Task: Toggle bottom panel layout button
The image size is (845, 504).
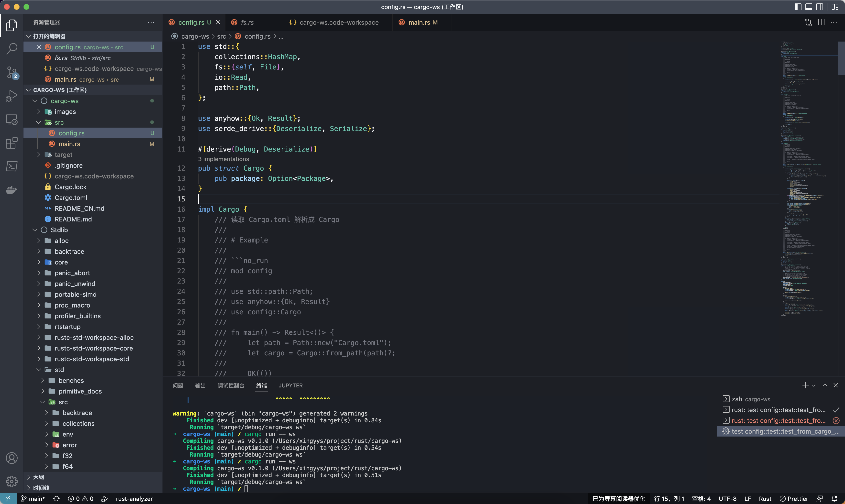Action: pyautogui.click(x=809, y=7)
